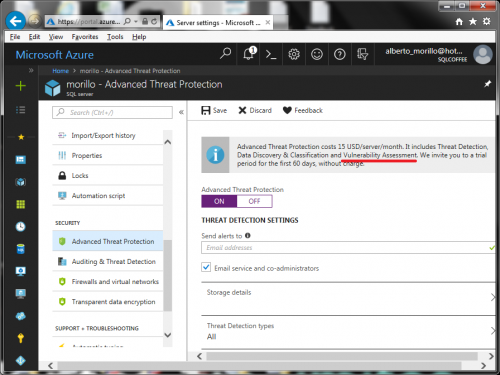This screenshot has height=375, width=500.
Task: Click the smiley feedback icon
Action: 317,54
